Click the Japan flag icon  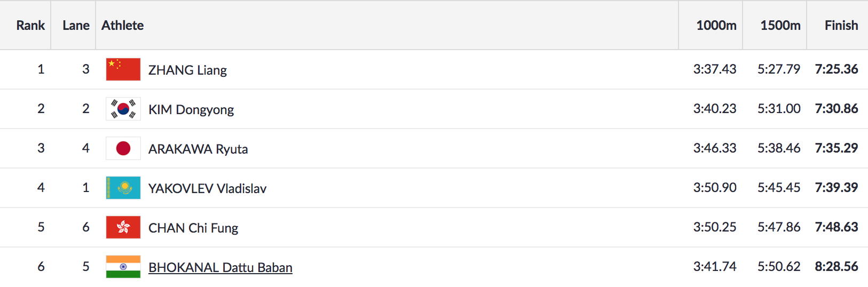pos(123,148)
